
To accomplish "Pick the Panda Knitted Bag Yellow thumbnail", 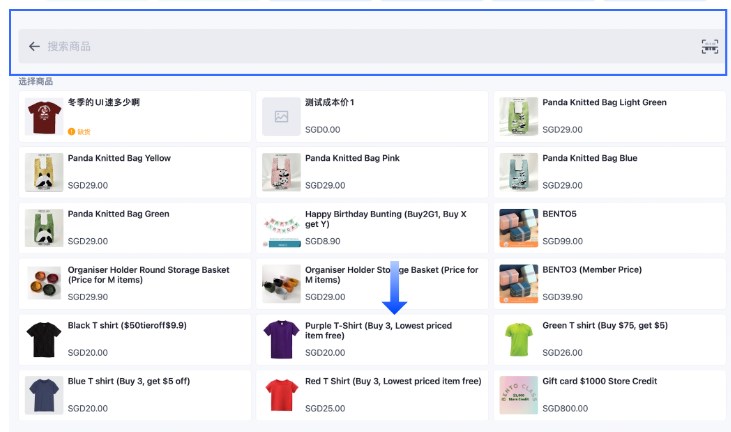I will [43, 173].
